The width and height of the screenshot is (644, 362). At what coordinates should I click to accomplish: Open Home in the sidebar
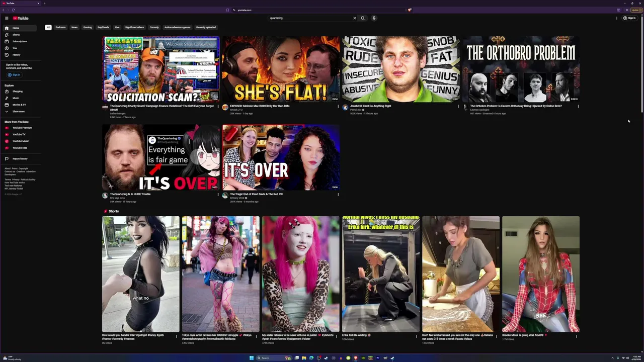(x=19, y=28)
